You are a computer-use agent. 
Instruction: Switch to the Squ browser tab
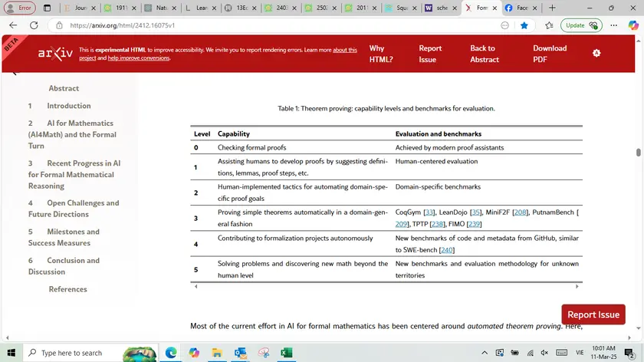click(x=402, y=8)
